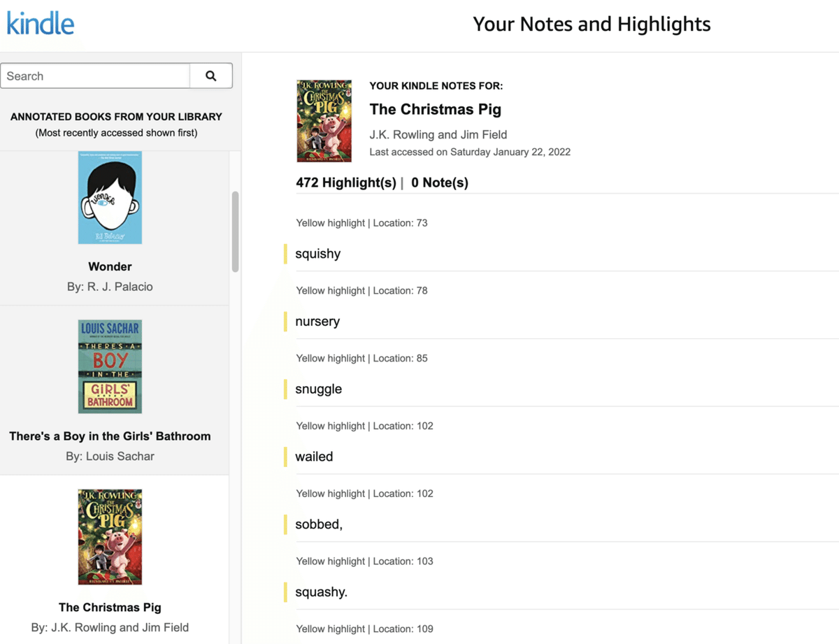Screen dimensions: 839x644
Task: Click the search magnifier button
Action: pyautogui.click(x=211, y=76)
